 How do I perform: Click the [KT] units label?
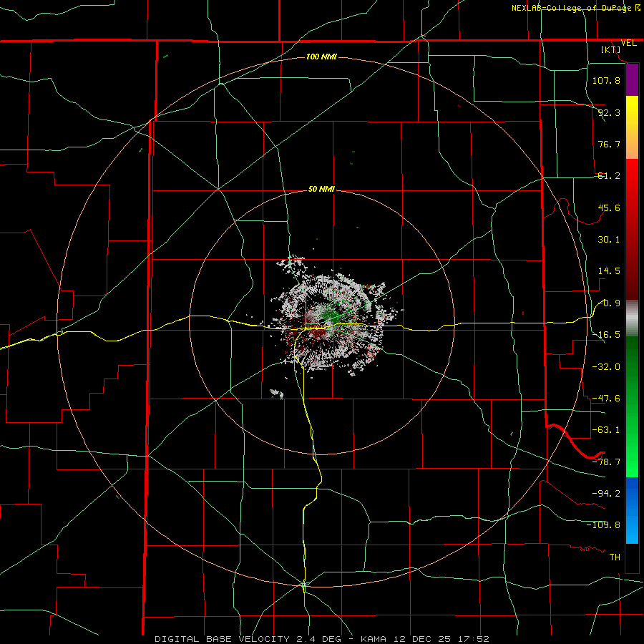click(611, 49)
